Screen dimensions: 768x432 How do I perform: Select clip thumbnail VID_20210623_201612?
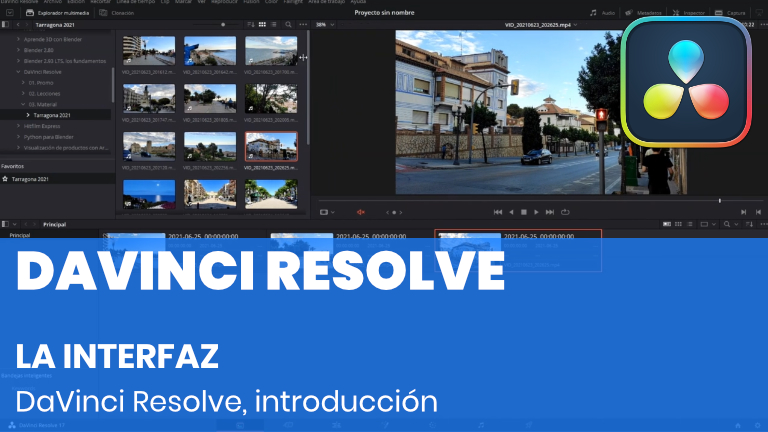[149, 50]
